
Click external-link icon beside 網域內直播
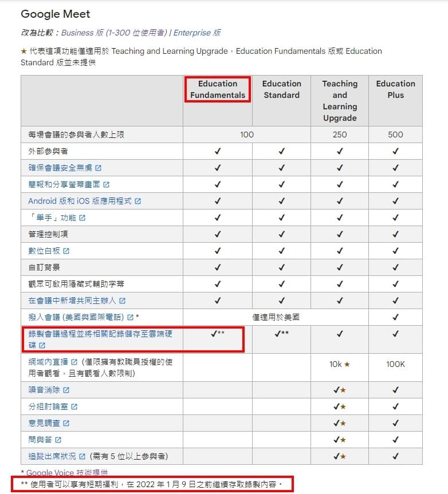[x=74, y=362]
